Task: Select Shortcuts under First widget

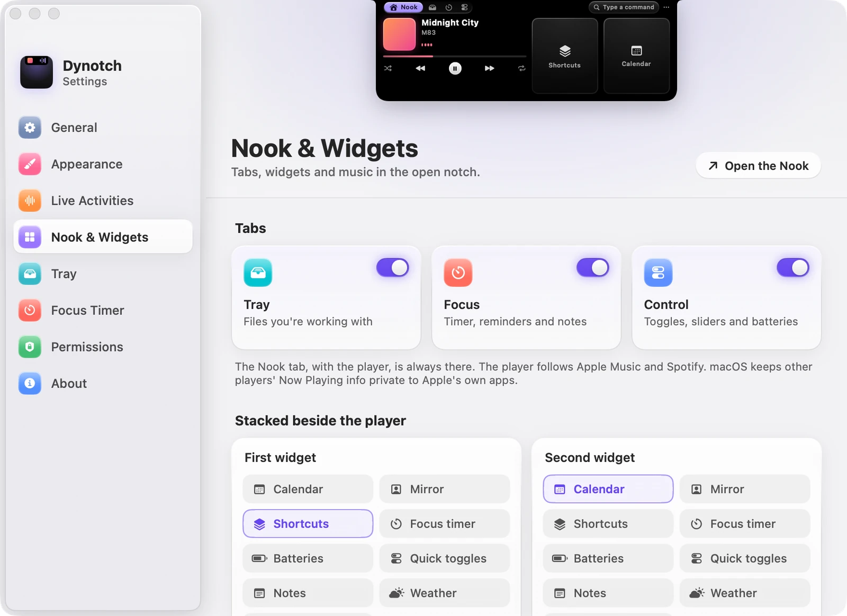Action: 308,523
